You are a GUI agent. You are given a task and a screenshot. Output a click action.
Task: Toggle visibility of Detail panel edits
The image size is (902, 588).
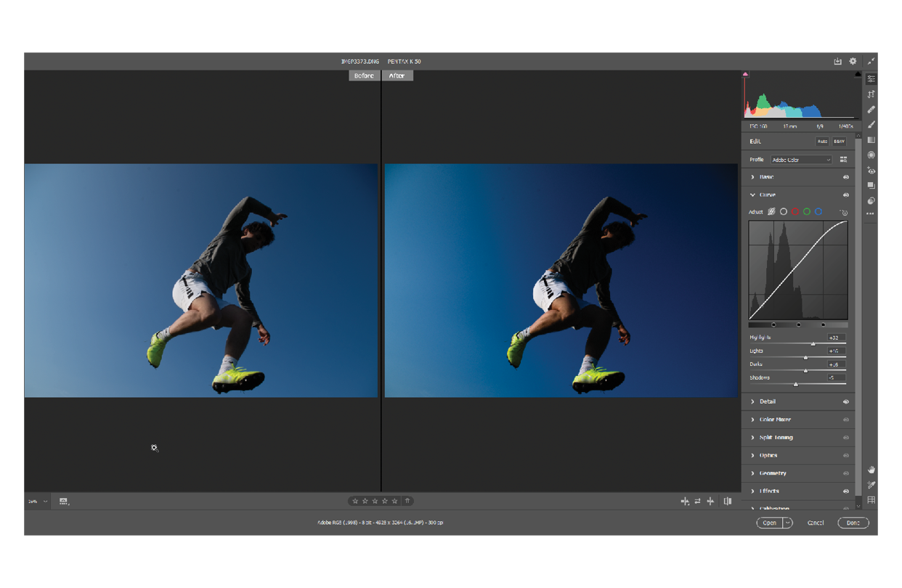[846, 401]
